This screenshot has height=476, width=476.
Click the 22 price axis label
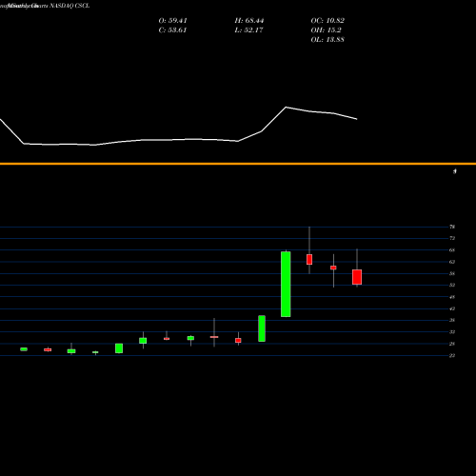click(x=452, y=355)
